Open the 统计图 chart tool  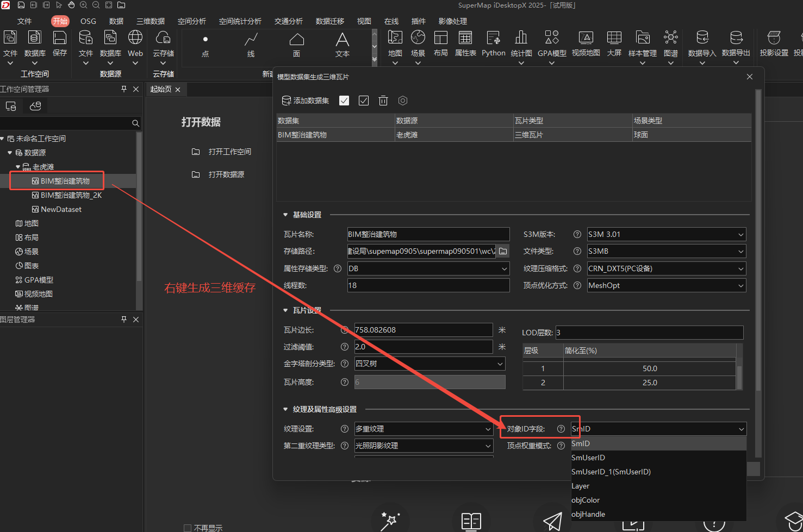(x=521, y=43)
